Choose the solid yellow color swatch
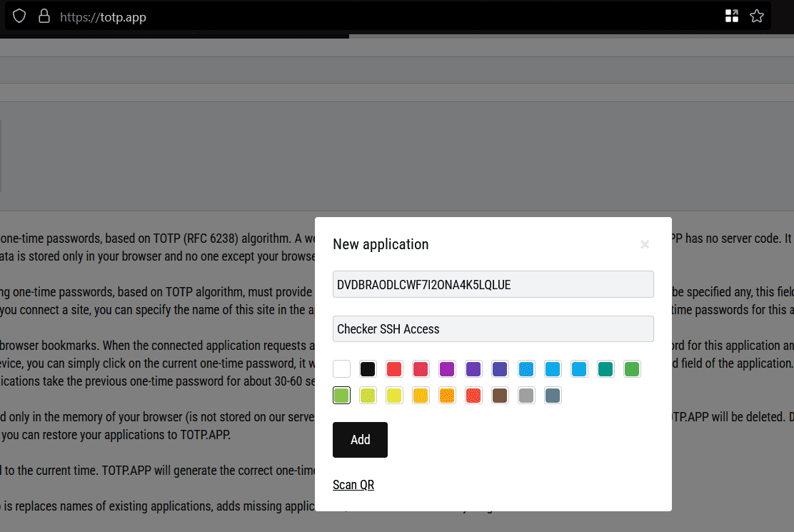 394,396
